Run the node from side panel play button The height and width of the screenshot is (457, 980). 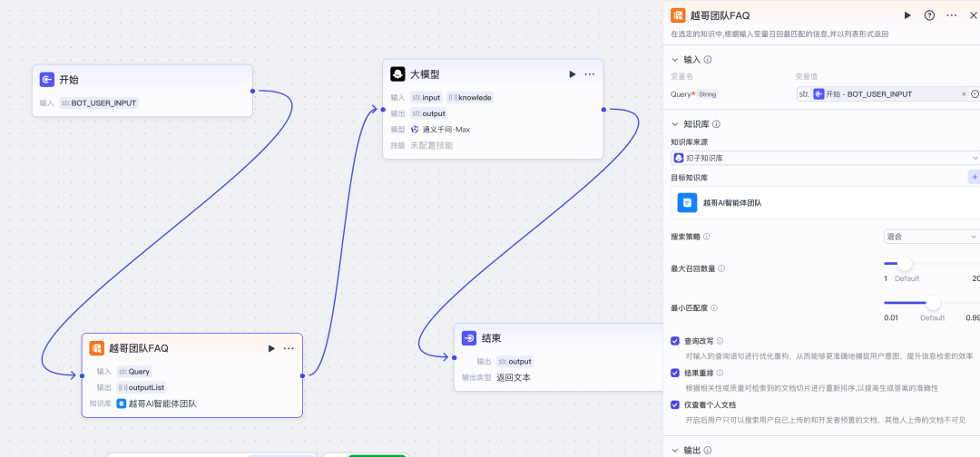point(907,15)
